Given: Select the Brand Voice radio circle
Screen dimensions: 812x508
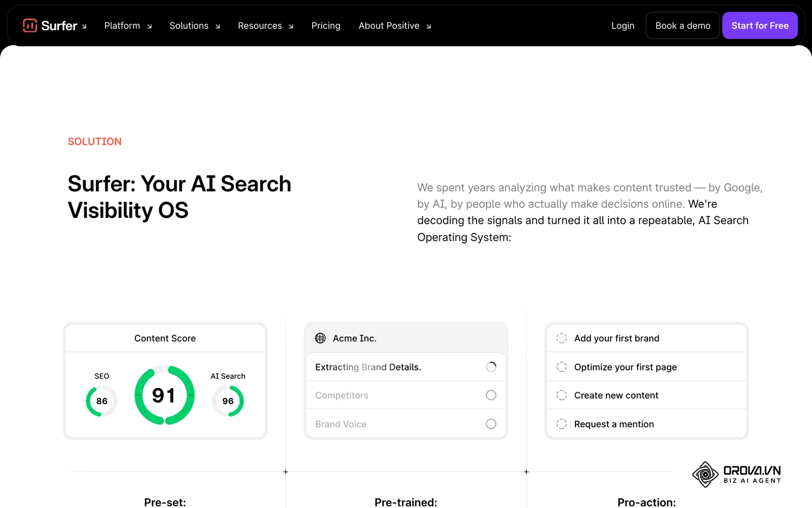Looking at the screenshot, I should tap(491, 424).
